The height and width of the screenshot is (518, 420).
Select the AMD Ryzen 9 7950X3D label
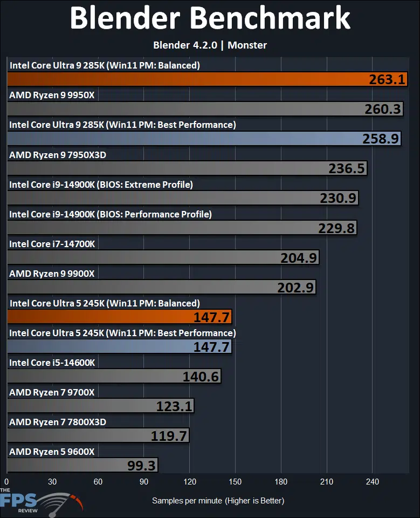[58, 155]
